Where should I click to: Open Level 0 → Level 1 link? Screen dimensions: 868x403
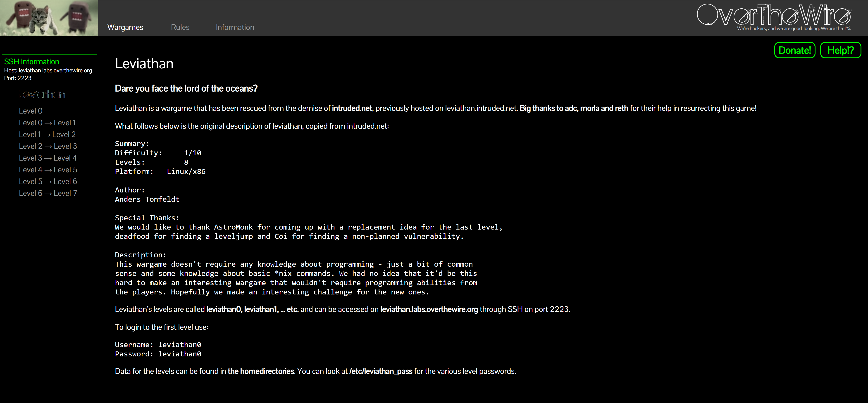[47, 123]
